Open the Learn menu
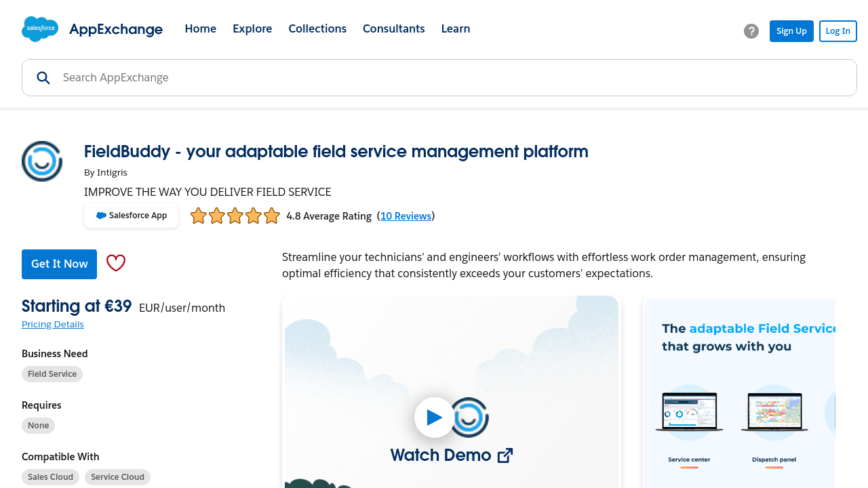The width and height of the screenshot is (868, 488). pyautogui.click(x=456, y=28)
